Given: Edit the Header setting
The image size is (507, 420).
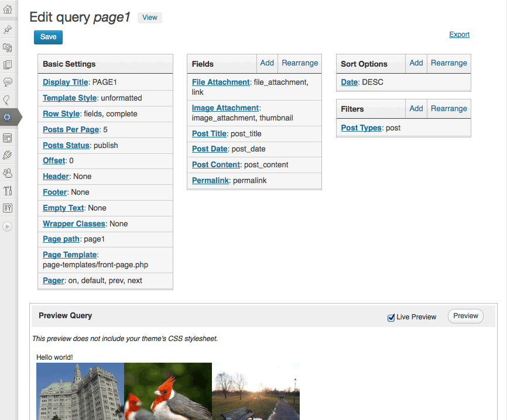Looking at the screenshot, I should pyautogui.click(x=56, y=177).
